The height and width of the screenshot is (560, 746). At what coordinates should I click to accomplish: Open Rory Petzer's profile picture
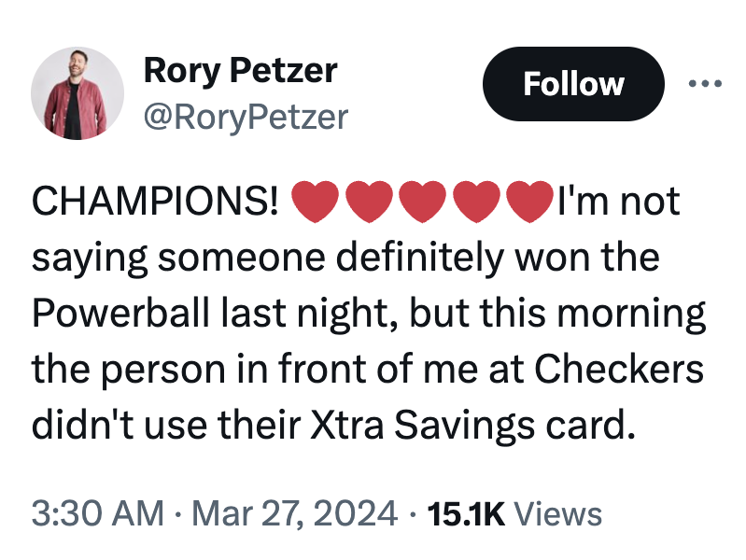click(77, 93)
